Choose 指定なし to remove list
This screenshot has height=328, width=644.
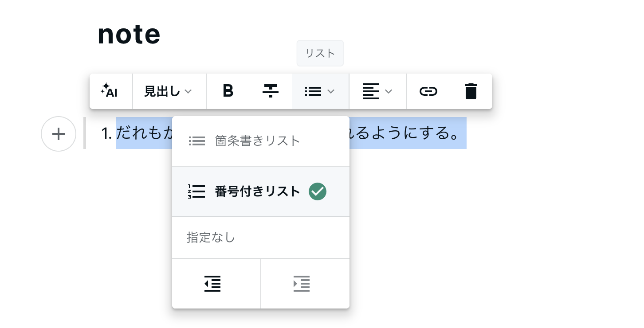[261, 238]
